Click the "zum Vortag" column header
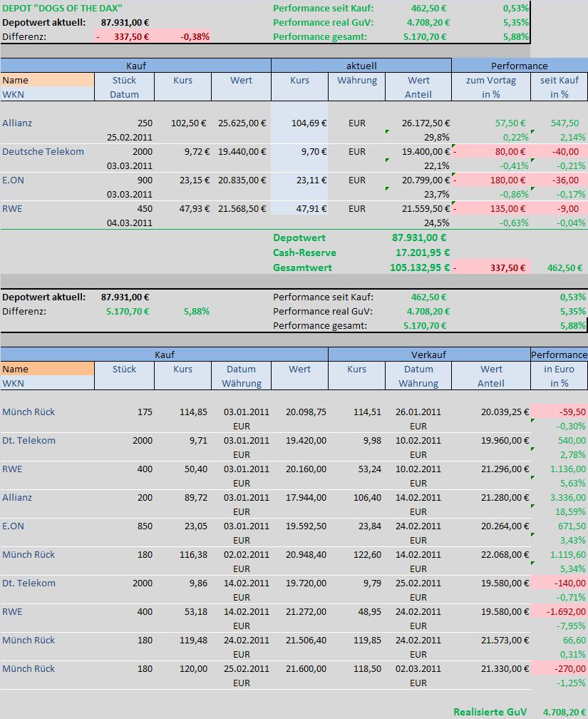Viewport: 588px width, 719px height. pyautogui.click(x=490, y=80)
